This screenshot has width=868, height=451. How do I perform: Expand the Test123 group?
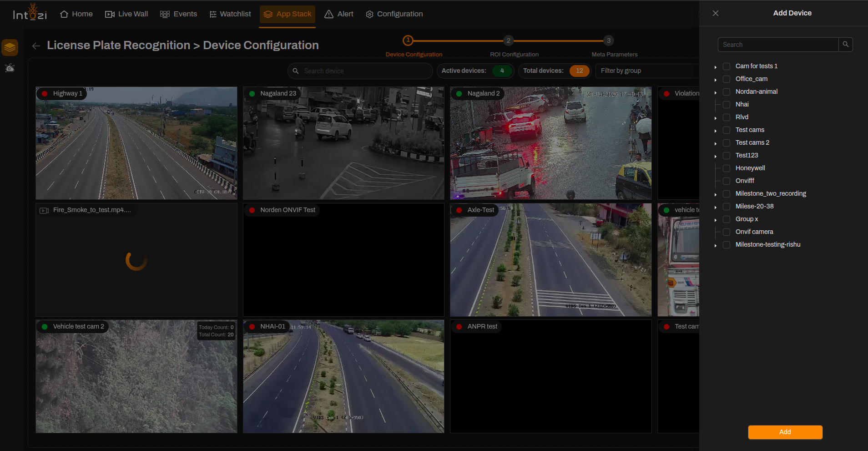point(716,156)
